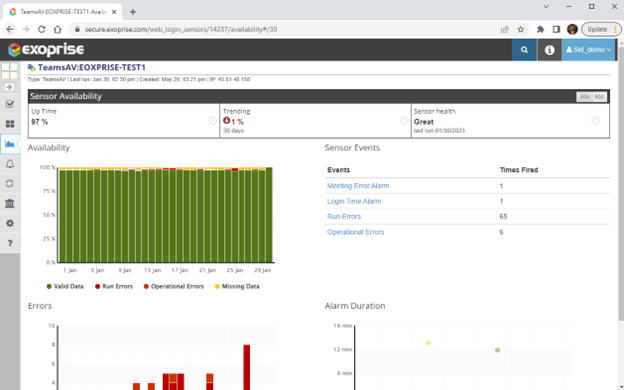Open the settings gear sidebar icon

(x=10, y=223)
